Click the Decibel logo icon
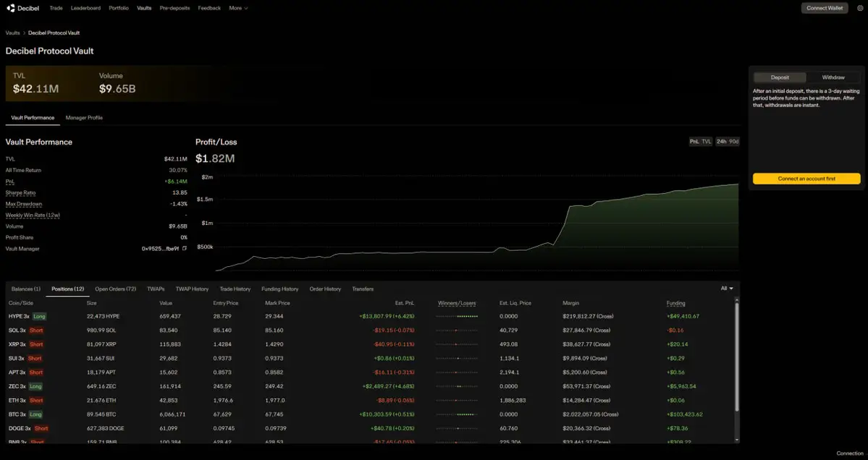This screenshot has height=460, width=868. 11,8
